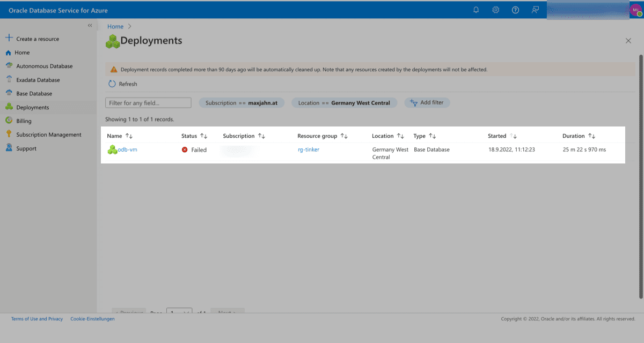The height and width of the screenshot is (343, 644).
Task: Close the Deployments blade
Action: [x=628, y=41]
